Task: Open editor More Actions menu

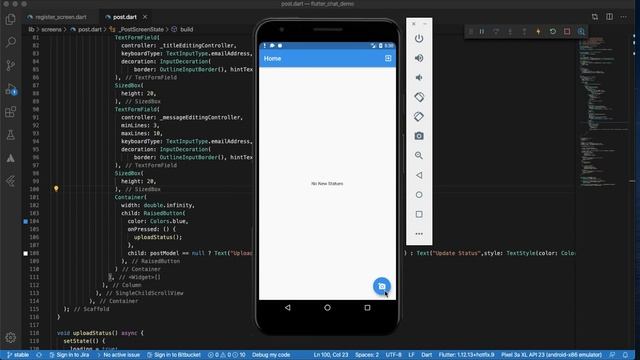Action: (x=624, y=17)
